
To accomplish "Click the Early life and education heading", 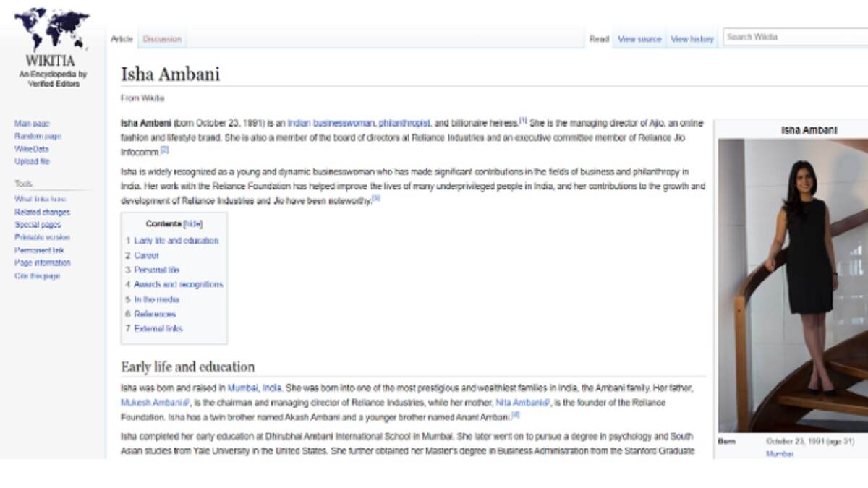I will tap(187, 366).
